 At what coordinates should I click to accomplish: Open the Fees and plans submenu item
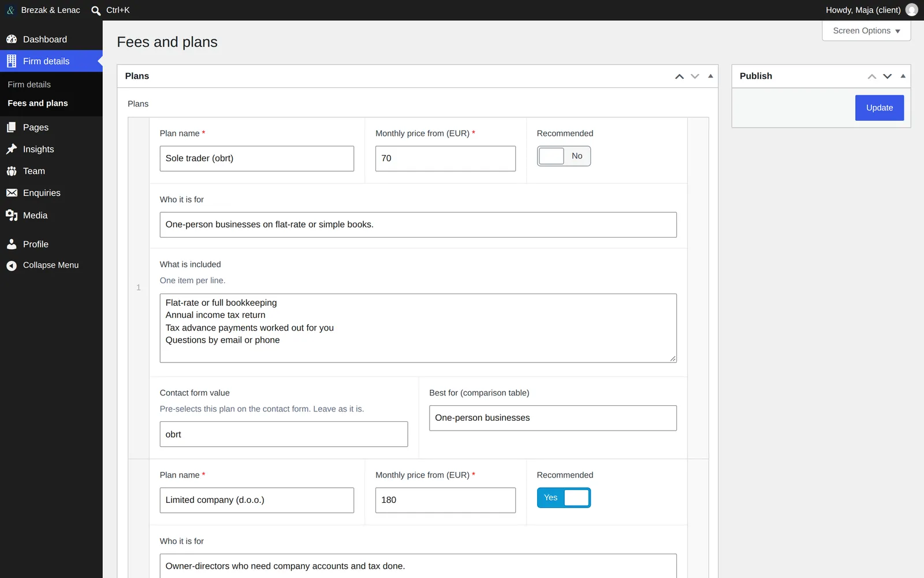pyautogui.click(x=38, y=103)
